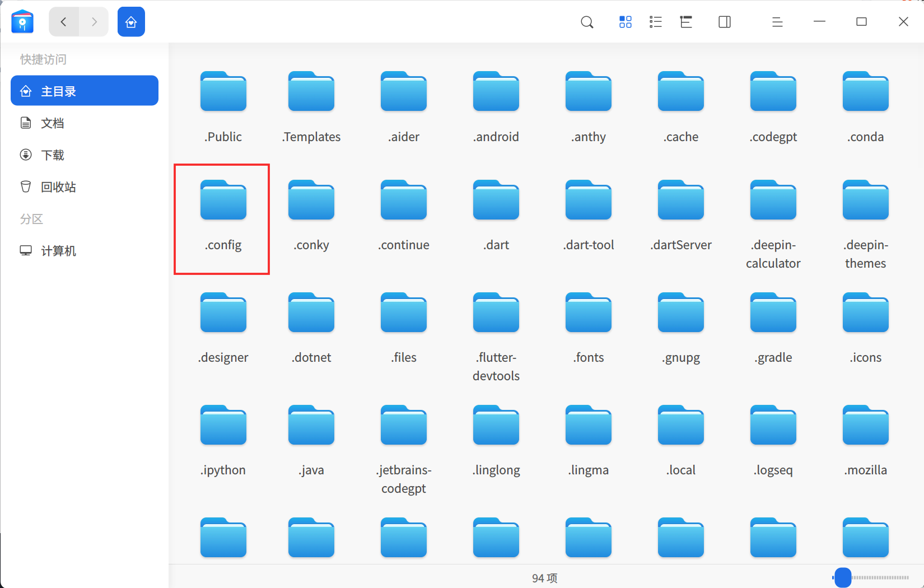Screen dimensions: 924x588
Task: Select the .jetbrains-codegpt folder
Action: point(404,450)
